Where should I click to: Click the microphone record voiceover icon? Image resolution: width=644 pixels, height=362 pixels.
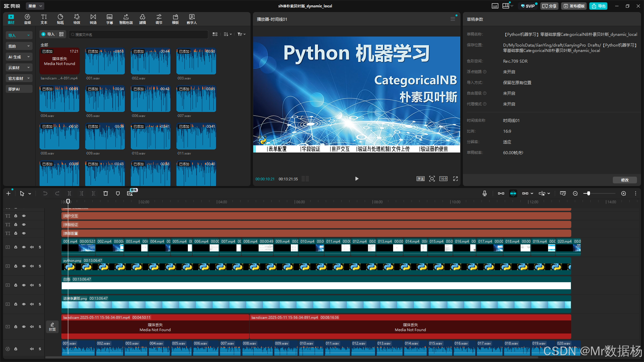[485, 193]
